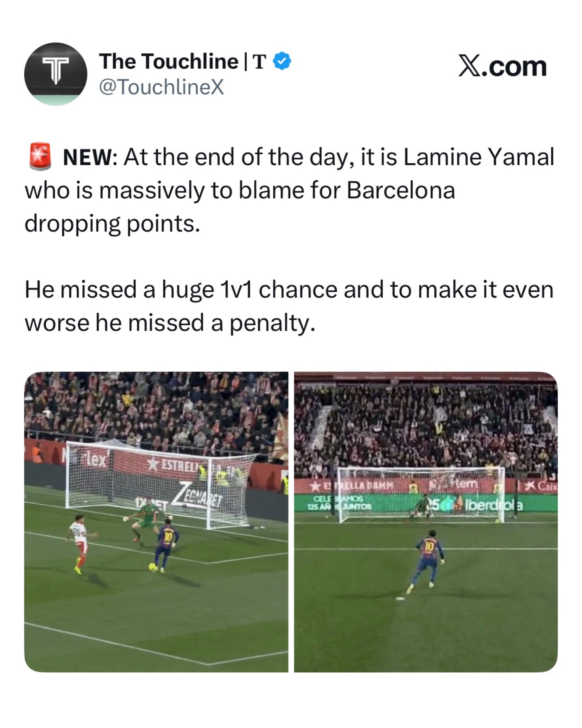Open The Touchline profile avatar
The width and height of the screenshot is (582, 728).
click(56, 74)
